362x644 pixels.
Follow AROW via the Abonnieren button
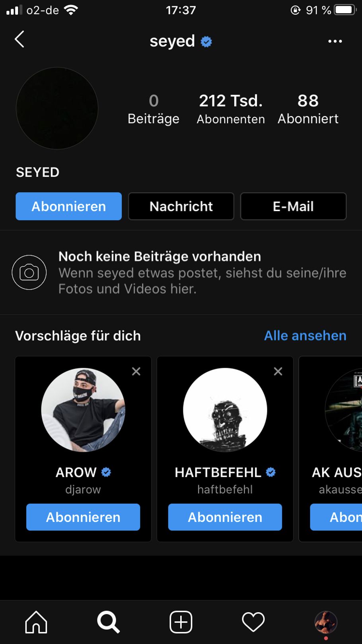click(x=83, y=517)
